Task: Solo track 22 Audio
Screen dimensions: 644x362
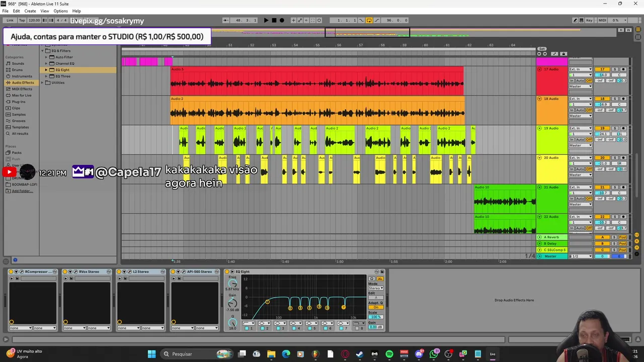Action: coord(614,217)
